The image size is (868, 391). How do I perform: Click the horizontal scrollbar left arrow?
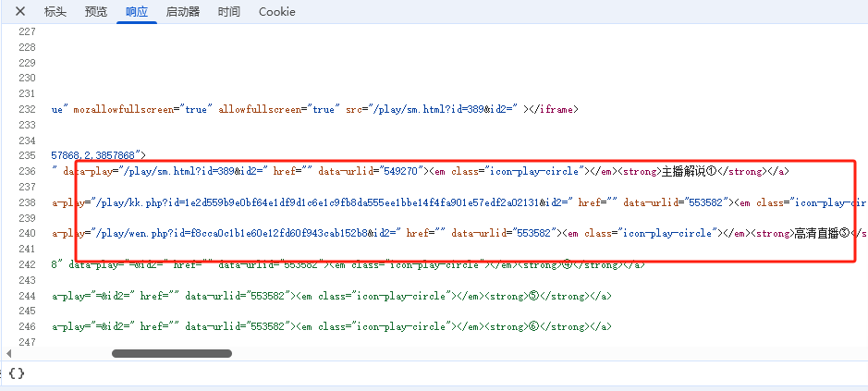click(9, 353)
